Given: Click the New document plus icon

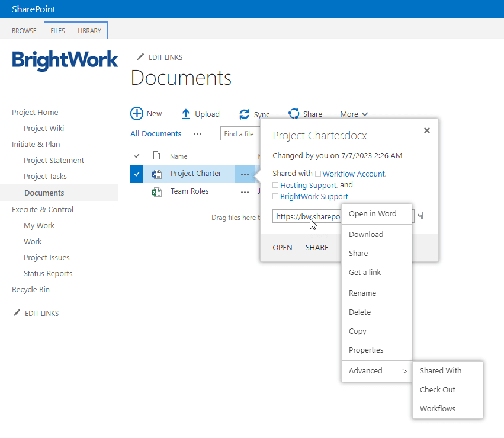Looking at the screenshot, I should (x=137, y=114).
